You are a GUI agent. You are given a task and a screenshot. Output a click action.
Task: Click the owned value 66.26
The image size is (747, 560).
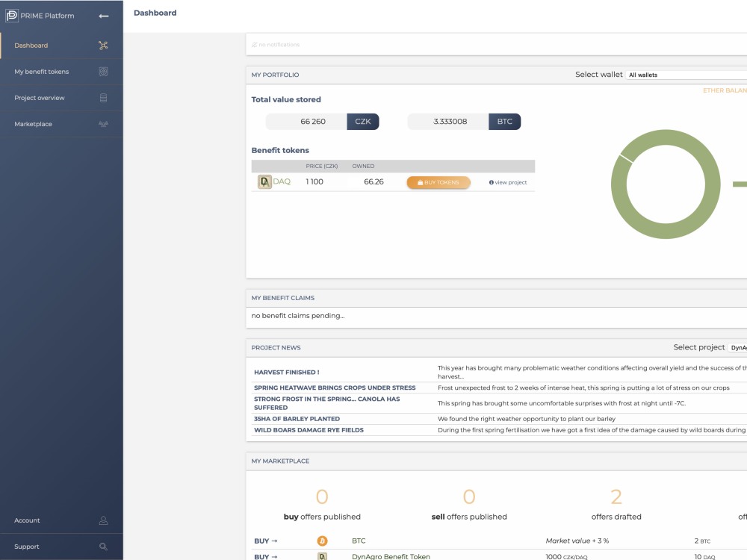(x=373, y=181)
